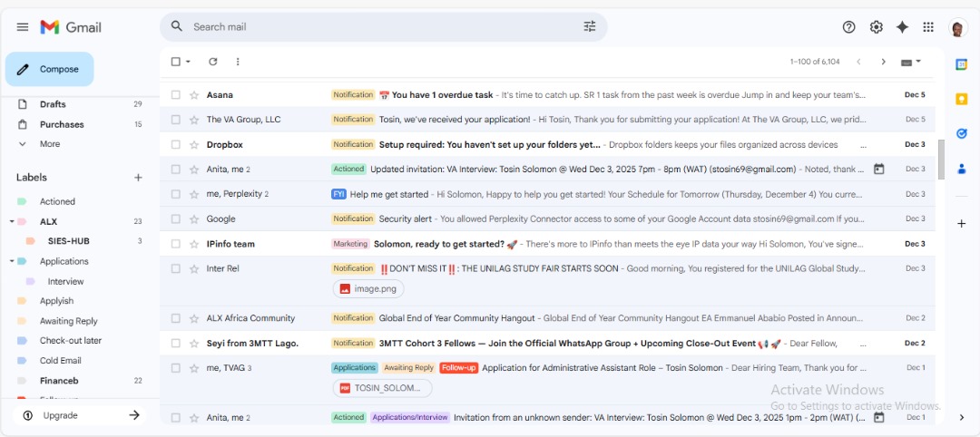Screen dimensions: 980x437
Task: Open the Dropbox Setup required email
Action: [x=547, y=144]
